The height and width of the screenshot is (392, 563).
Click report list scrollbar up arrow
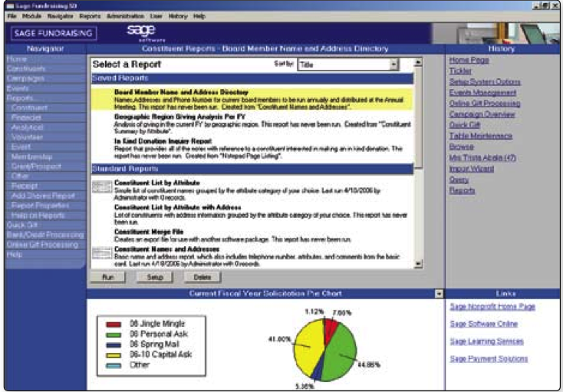pos(418,63)
